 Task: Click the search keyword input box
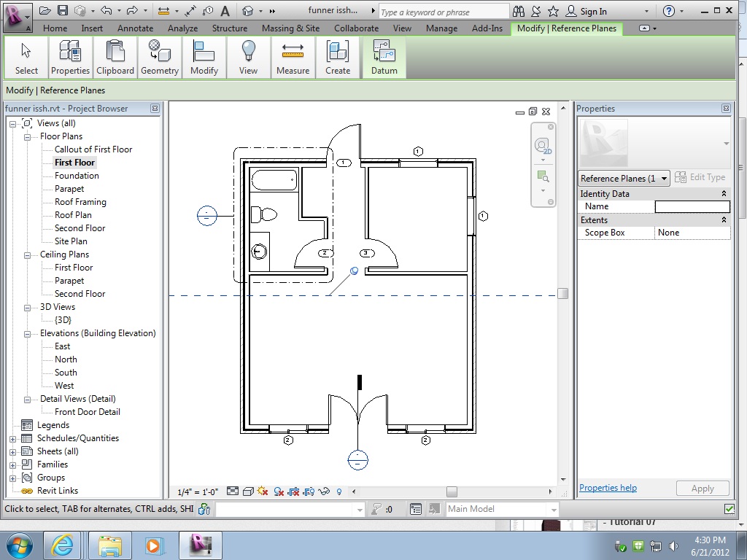click(444, 12)
